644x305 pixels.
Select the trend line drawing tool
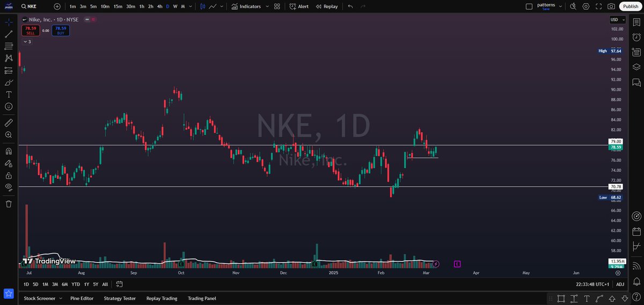click(9, 34)
